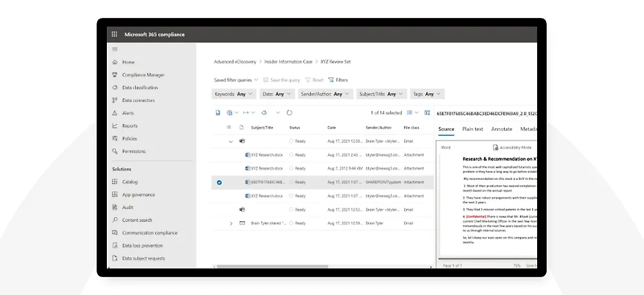The width and height of the screenshot is (644, 295).
Task: Click the Content search magnifier icon
Action: pos(114,220)
